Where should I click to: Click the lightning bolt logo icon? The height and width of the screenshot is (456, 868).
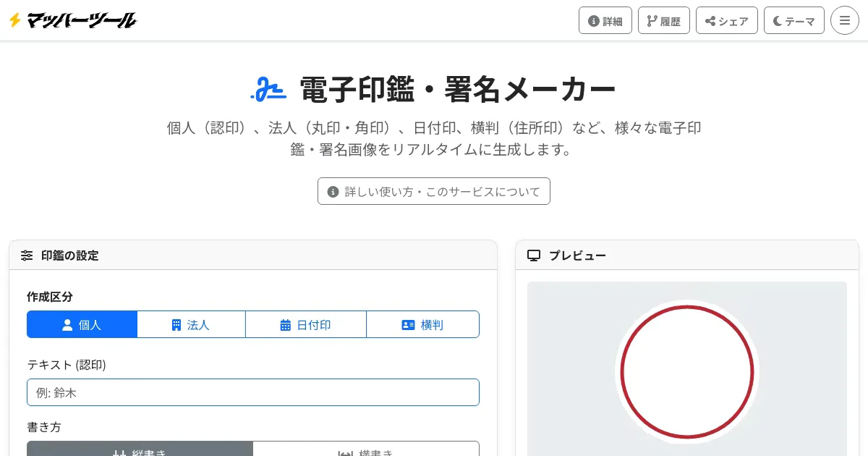pyautogui.click(x=14, y=20)
